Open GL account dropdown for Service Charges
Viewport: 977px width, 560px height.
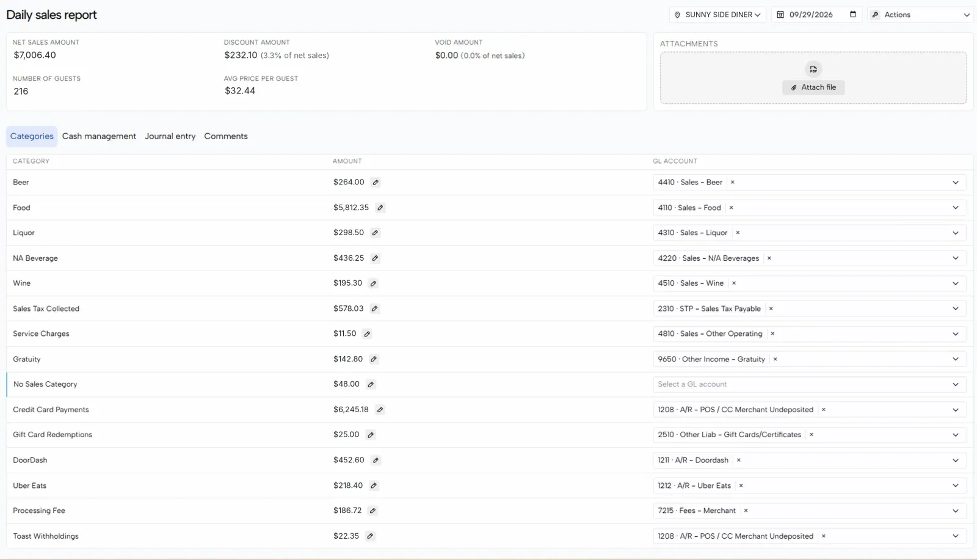click(955, 334)
